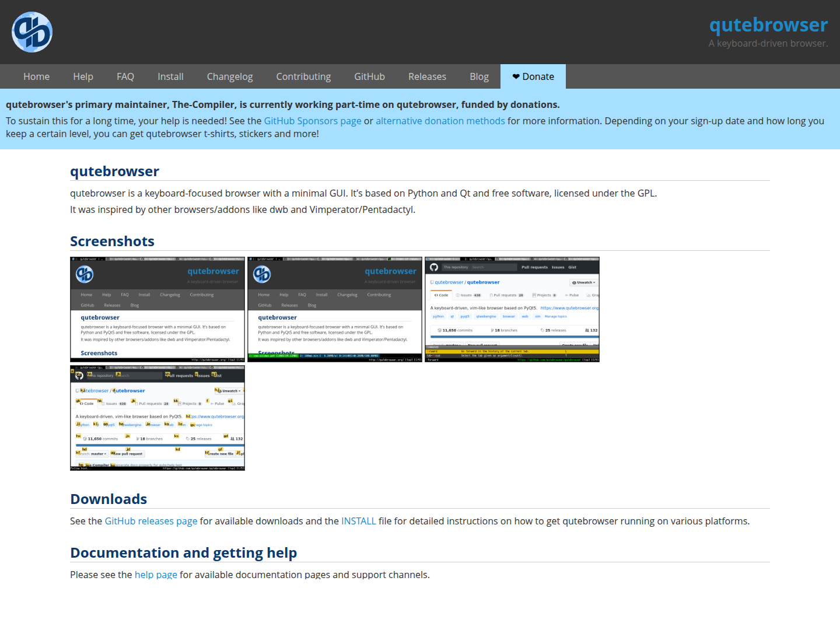Follow the GitHub Sponsors page link
The image size is (840, 630).
point(313,121)
